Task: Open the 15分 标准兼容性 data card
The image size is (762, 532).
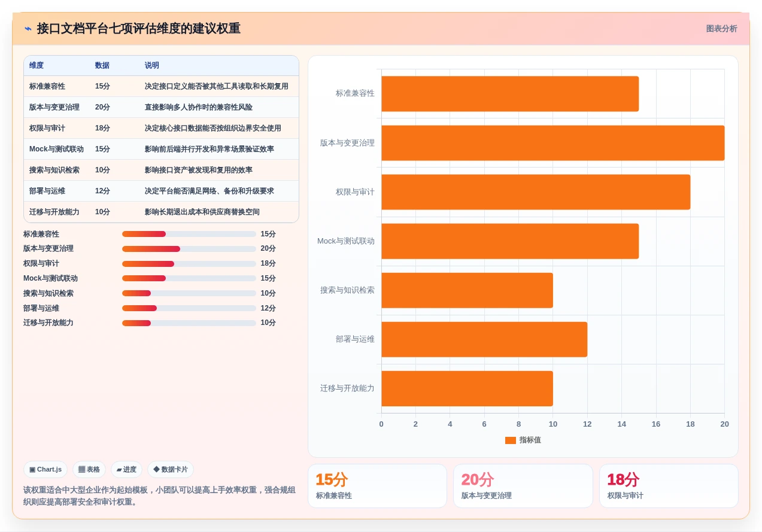Action: [377, 486]
